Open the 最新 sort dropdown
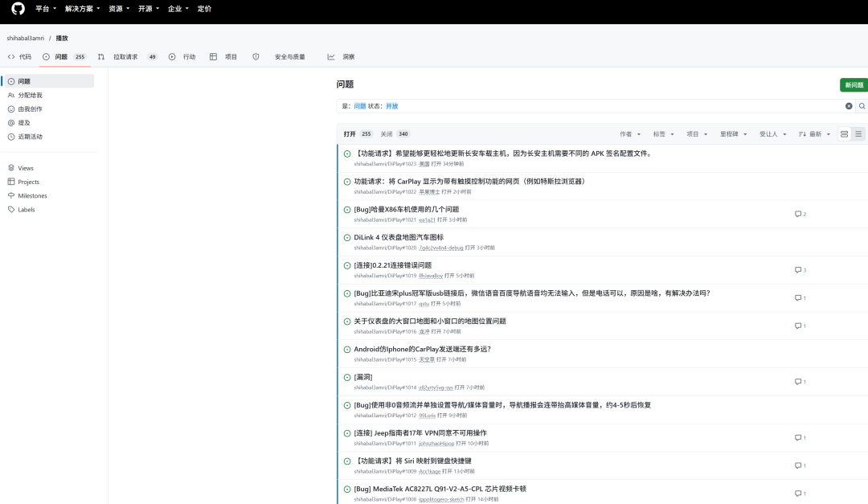Image resolution: width=868 pixels, height=504 pixels. tap(814, 134)
